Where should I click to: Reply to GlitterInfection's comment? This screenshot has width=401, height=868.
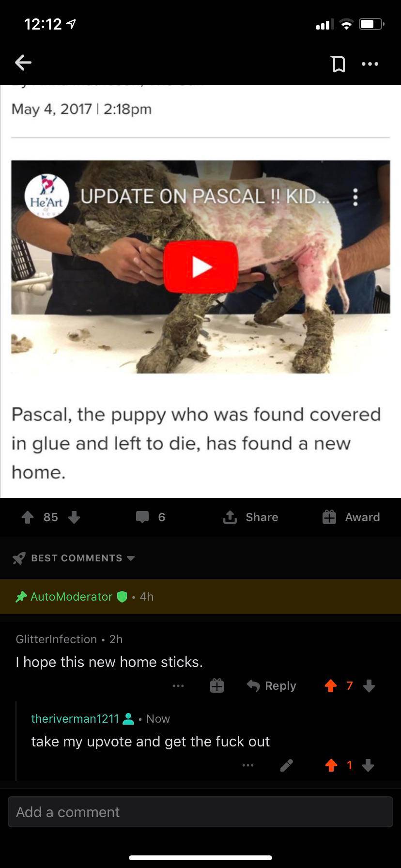(x=271, y=686)
